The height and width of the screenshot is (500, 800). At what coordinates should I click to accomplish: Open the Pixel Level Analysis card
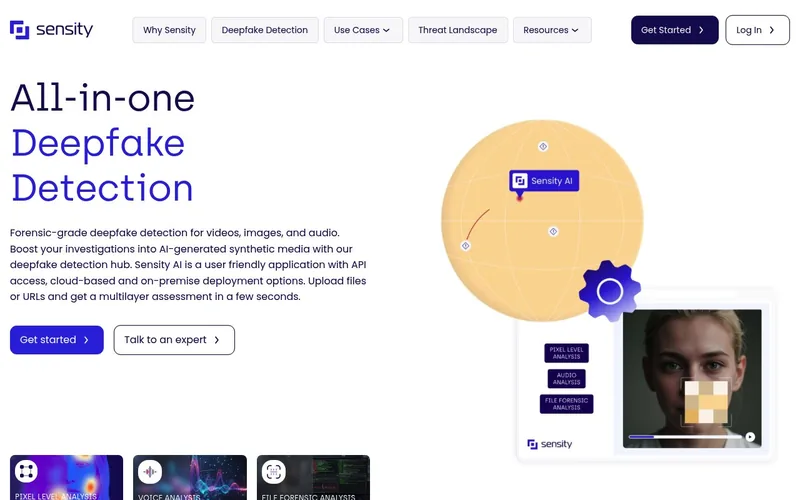coord(66,478)
